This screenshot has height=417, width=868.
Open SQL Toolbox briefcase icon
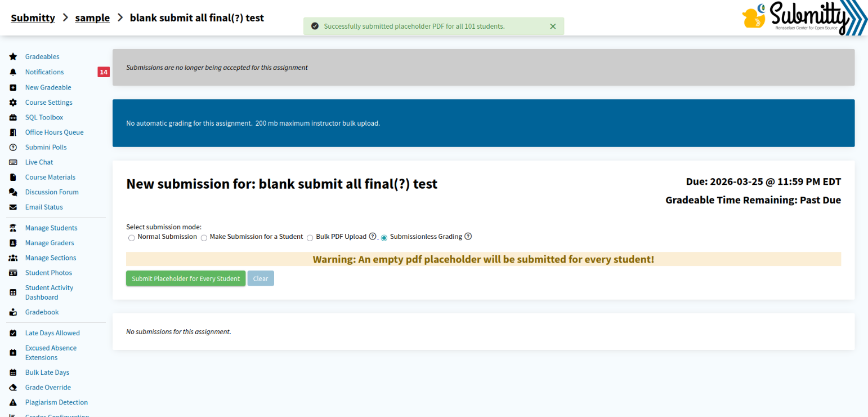pyautogui.click(x=13, y=118)
